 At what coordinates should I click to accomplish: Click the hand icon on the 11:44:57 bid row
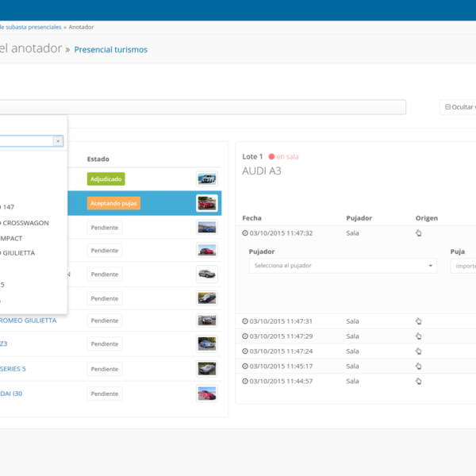point(418,381)
